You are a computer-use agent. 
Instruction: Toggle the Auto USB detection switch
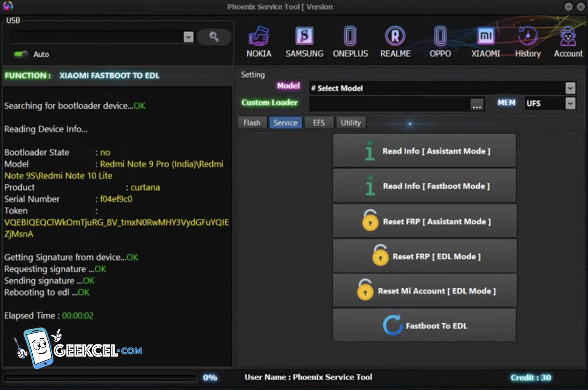coord(21,54)
